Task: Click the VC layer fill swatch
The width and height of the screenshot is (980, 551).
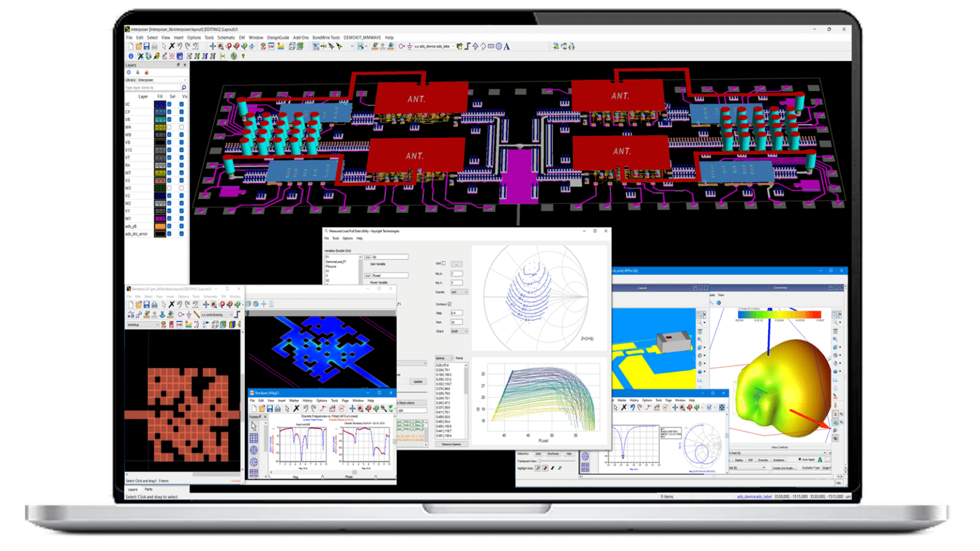Action: [x=160, y=105]
